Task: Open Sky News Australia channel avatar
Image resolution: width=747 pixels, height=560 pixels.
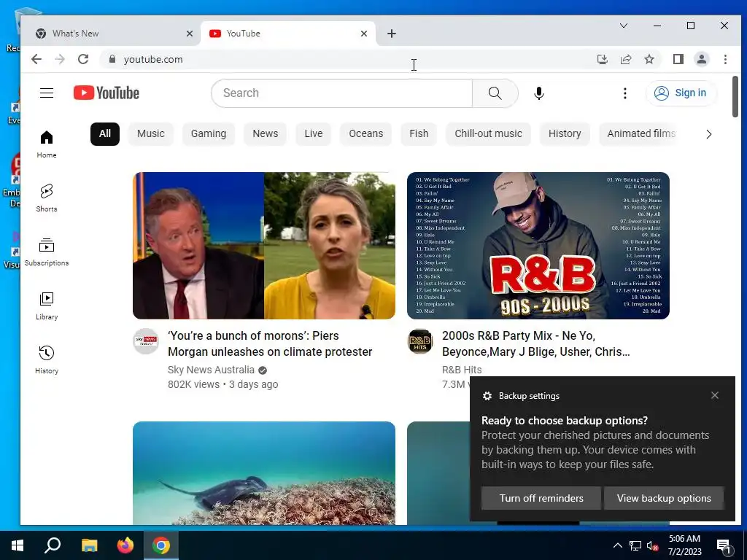Action: click(146, 341)
